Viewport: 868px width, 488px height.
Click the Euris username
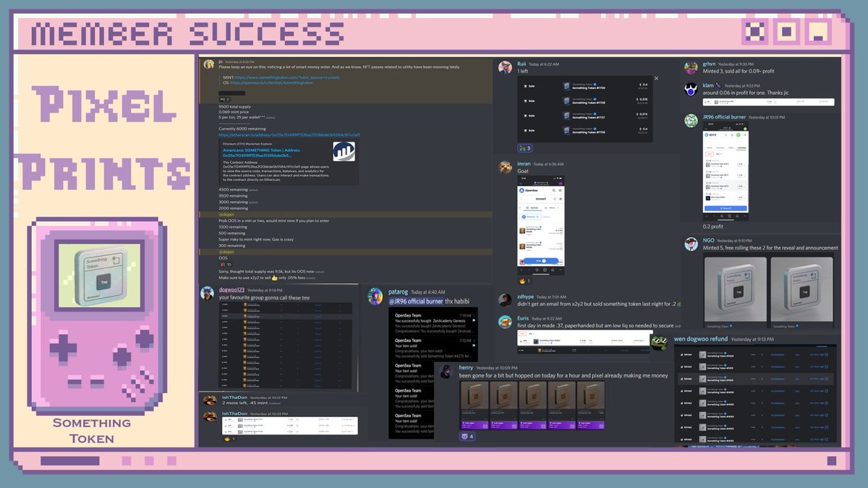[524, 317]
